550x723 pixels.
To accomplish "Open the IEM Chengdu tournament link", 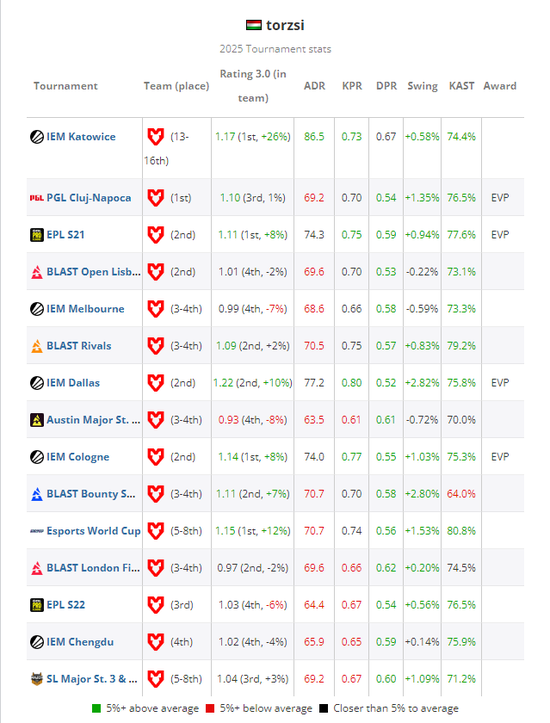I will pos(80,642).
